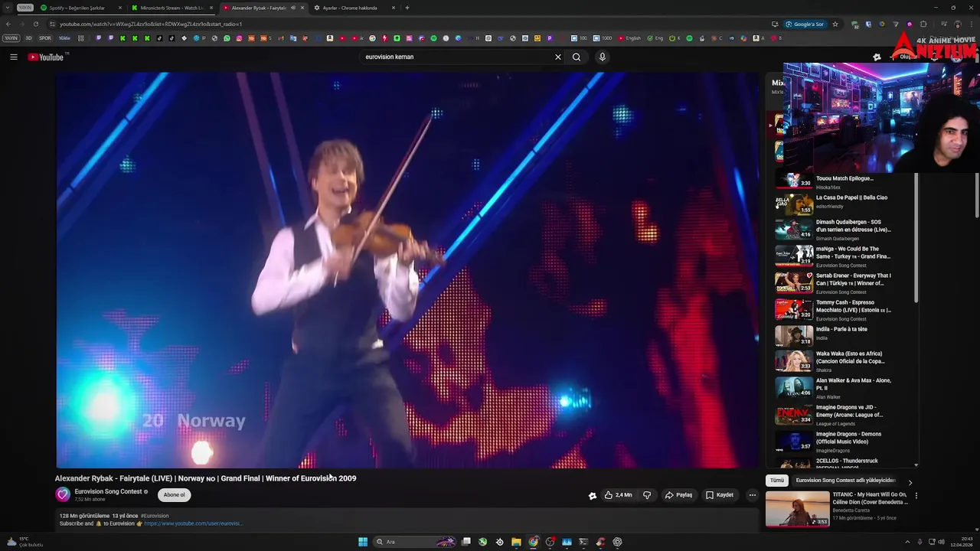Image resolution: width=980 pixels, height=551 pixels.
Task: Click the Google'a Sor button
Action: tap(805, 24)
